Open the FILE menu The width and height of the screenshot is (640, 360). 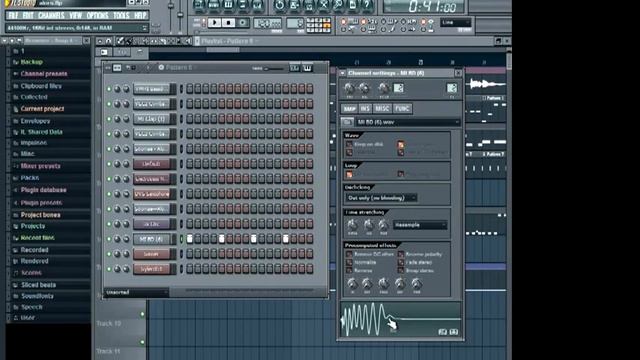(13, 16)
